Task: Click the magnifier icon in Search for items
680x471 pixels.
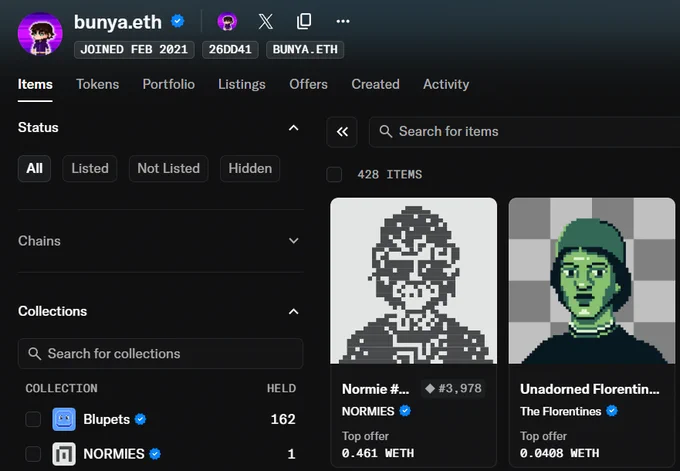Action: tap(386, 131)
